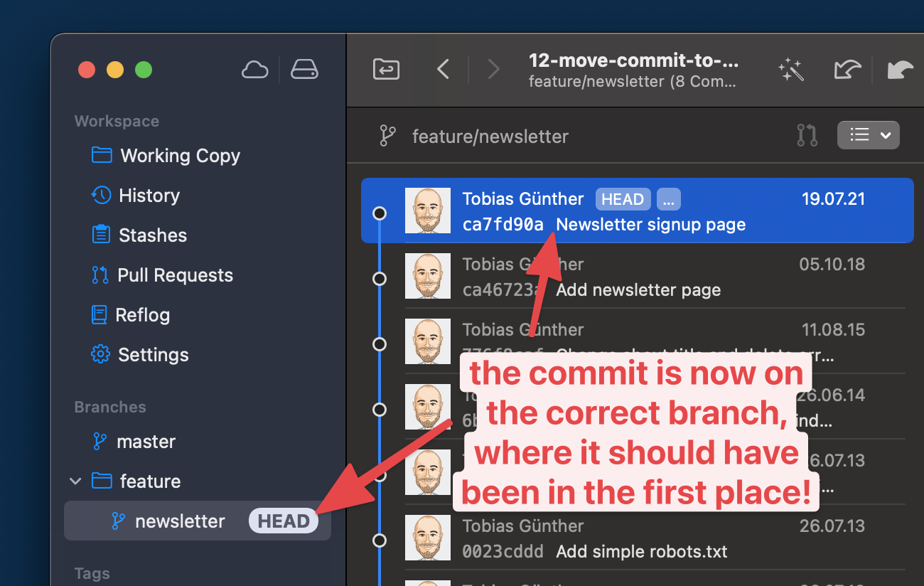Select the master branch
The height and width of the screenshot is (586, 924).
(x=146, y=442)
